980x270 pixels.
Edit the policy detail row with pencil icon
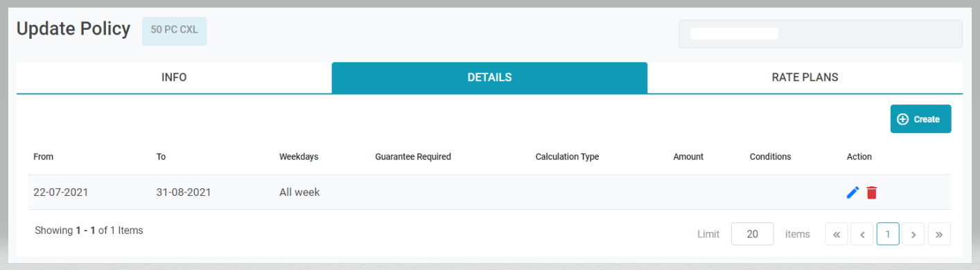[853, 192]
